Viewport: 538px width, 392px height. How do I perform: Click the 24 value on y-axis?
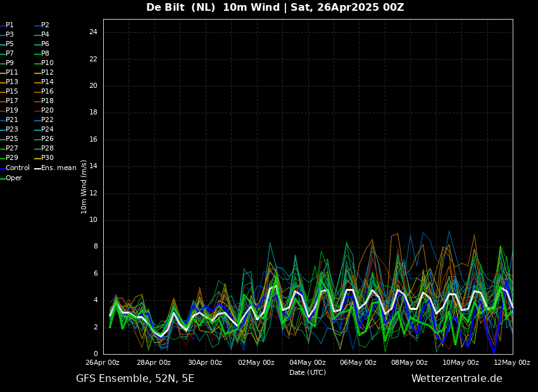click(93, 32)
